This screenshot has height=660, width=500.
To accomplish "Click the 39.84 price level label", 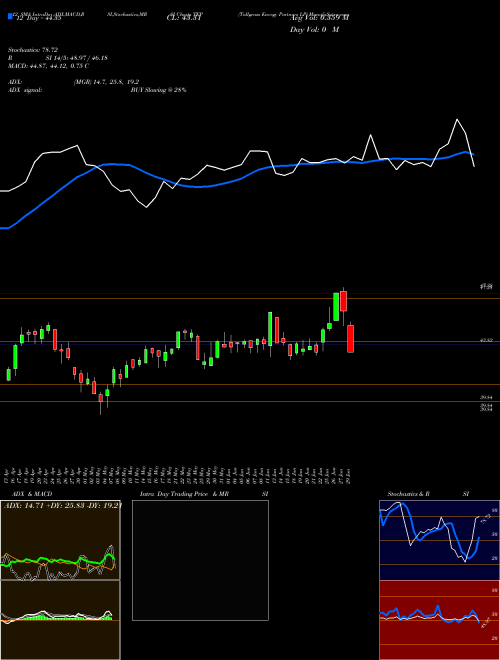I will [x=487, y=397].
